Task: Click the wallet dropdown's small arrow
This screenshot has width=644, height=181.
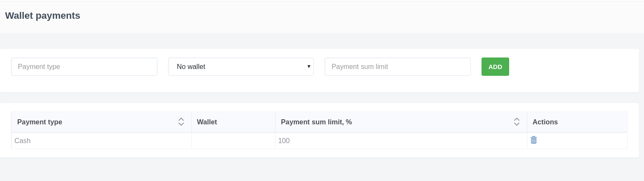Action: 309,66
